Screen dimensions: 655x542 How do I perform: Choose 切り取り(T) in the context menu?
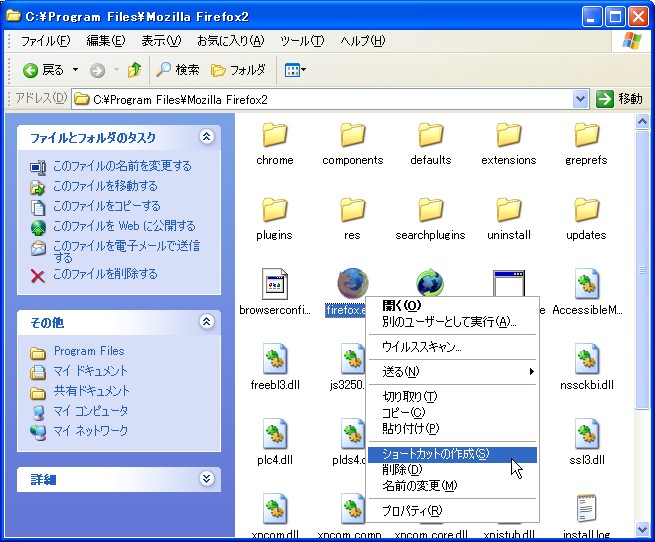pyautogui.click(x=452, y=396)
